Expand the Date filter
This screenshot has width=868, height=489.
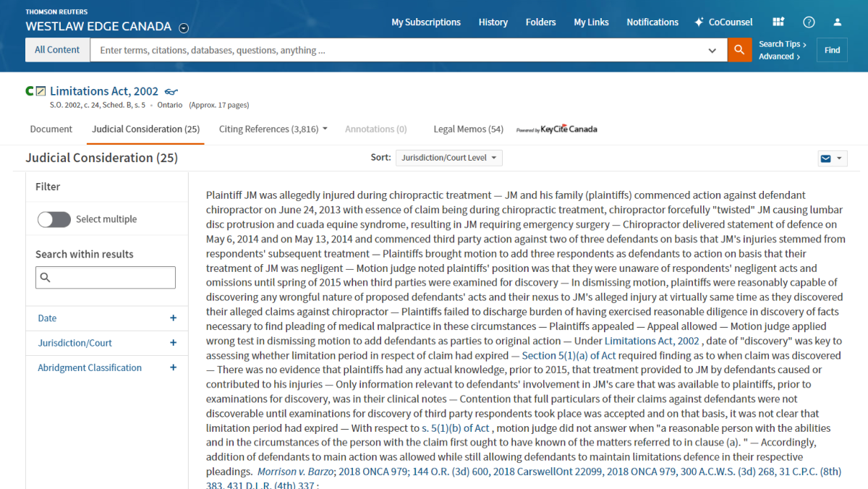tap(173, 318)
